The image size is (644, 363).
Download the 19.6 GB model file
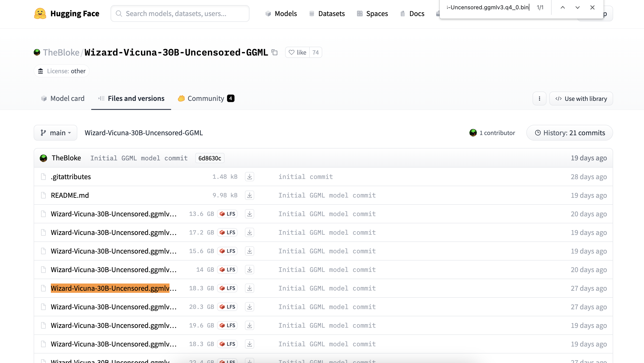(250, 326)
